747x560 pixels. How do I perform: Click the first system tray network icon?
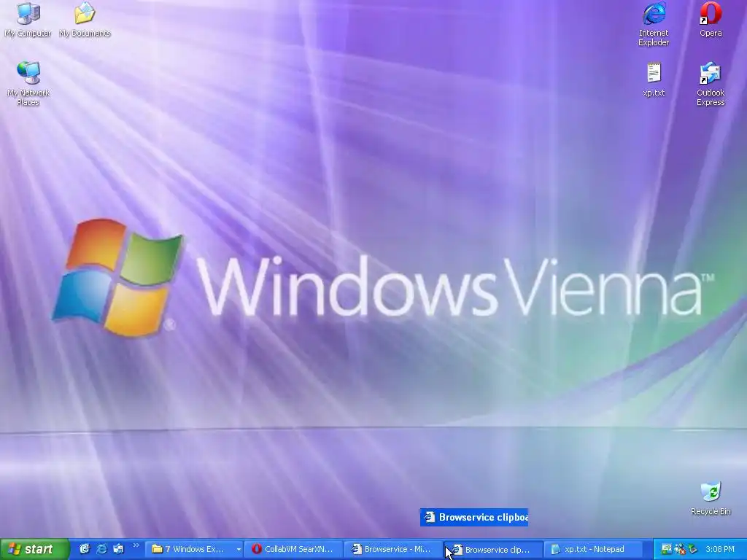click(667, 549)
